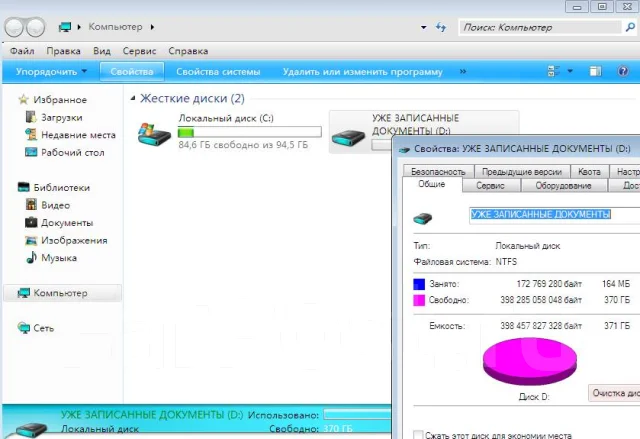Switch to the Сервис tab in properties

point(491,186)
